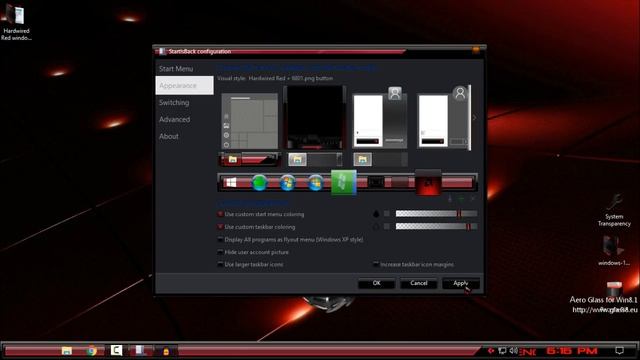Viewport: 640px width, 360px height.
Task: Click the 6:16 PM taskbar clock
Action: click(x=572, y=351)
